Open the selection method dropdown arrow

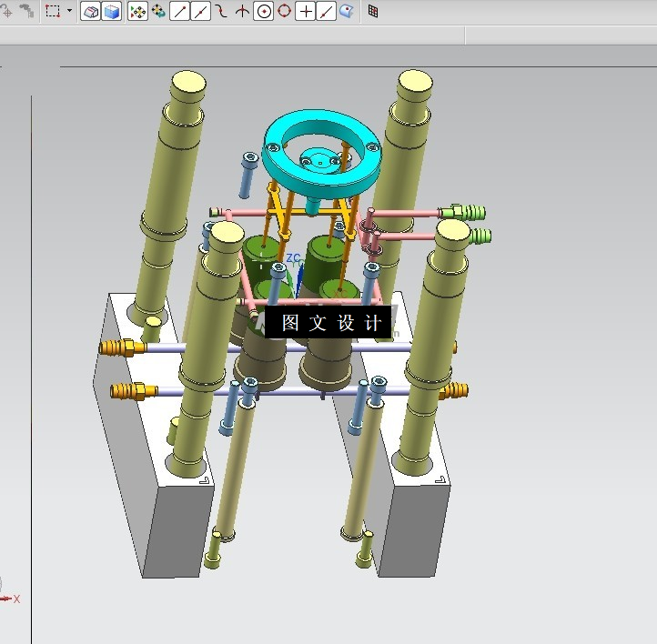point(69,12)
